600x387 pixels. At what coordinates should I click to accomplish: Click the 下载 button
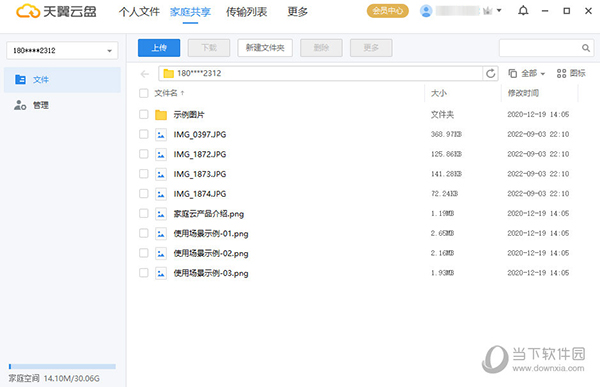click(x=209, y=48)
